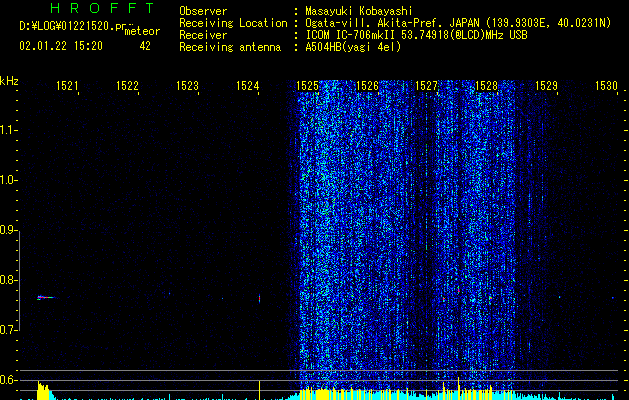Click the 0.9 kHz frequency tick label
The height and width of the screenshot is (400, 629).
coord(8,230)
